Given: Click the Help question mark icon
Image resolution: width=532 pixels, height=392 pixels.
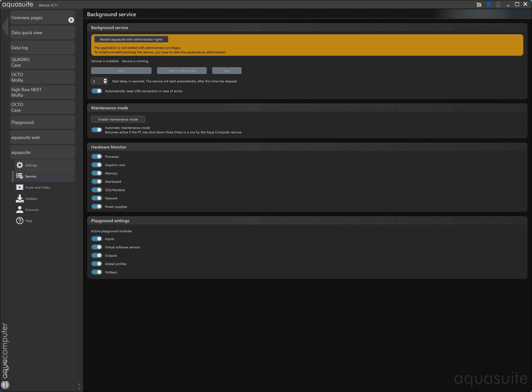Looking at the screenshot, I should pyautogui.click(x=20, y=221).
